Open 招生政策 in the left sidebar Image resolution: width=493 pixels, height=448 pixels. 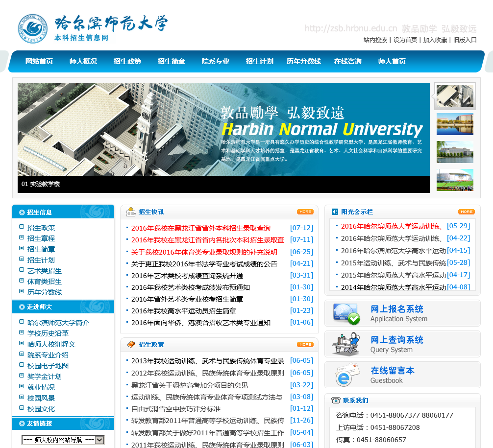click(41, 228)
